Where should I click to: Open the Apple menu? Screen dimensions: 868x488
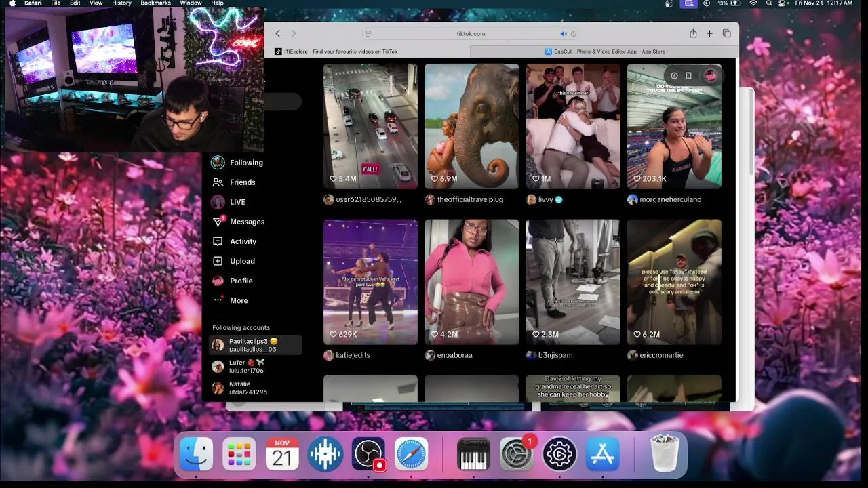click(12, 3)
